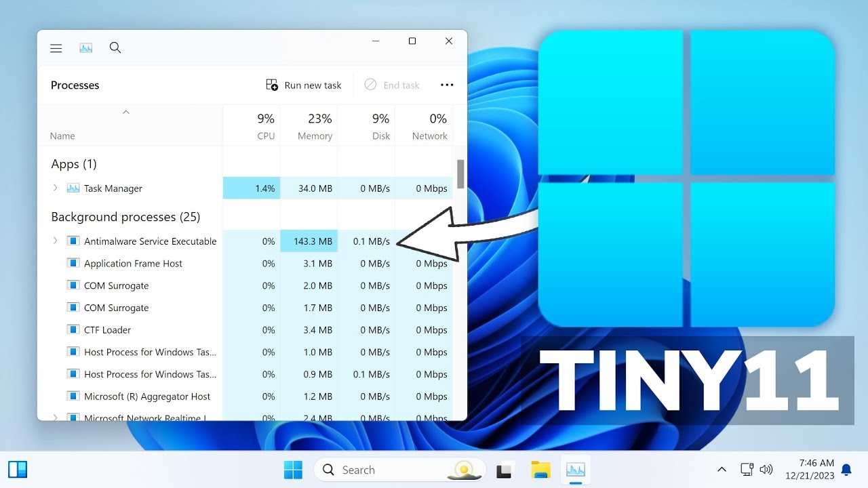Click the 1.2 MB Aggregator Host memory cell

[309, 396]
